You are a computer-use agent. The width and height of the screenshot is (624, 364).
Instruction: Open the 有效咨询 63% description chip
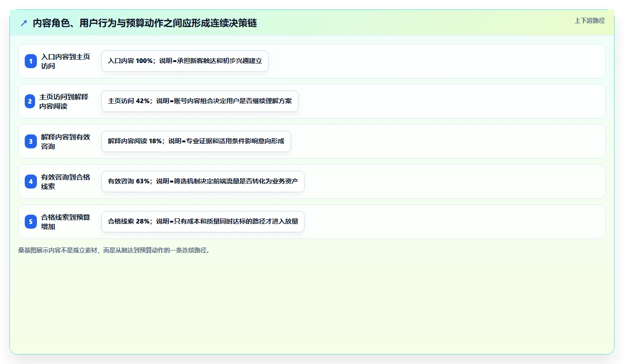pyautogui.click(x=203, y=182)
